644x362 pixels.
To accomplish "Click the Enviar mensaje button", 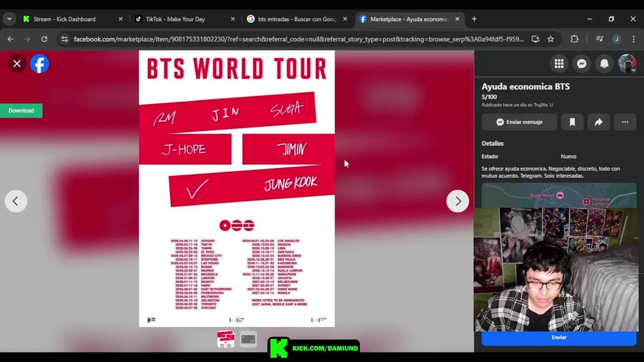I will coord(519,122).
